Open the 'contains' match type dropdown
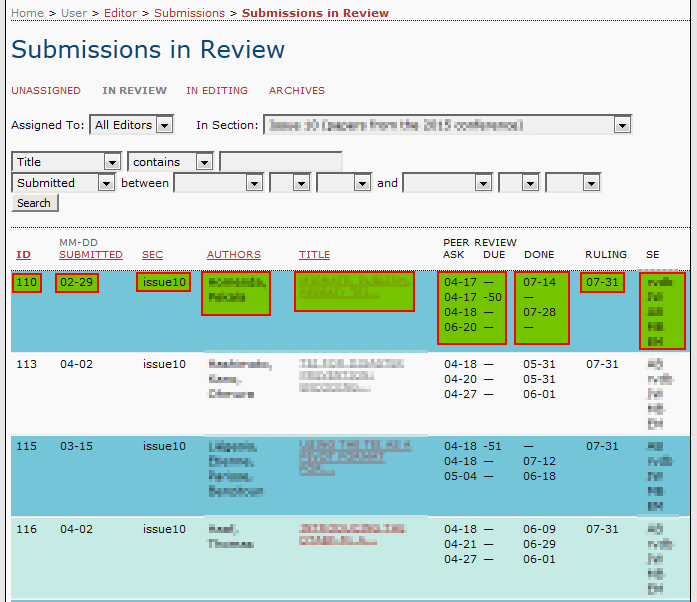The width and height of the screenshot is (697, 602). pyautogui.click(x=170, y=162)
